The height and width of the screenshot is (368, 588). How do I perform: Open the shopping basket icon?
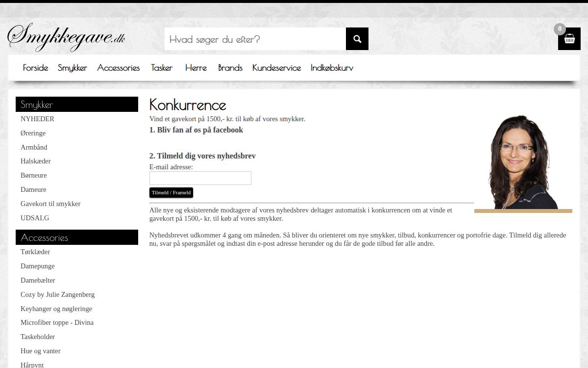pos(569,39)
